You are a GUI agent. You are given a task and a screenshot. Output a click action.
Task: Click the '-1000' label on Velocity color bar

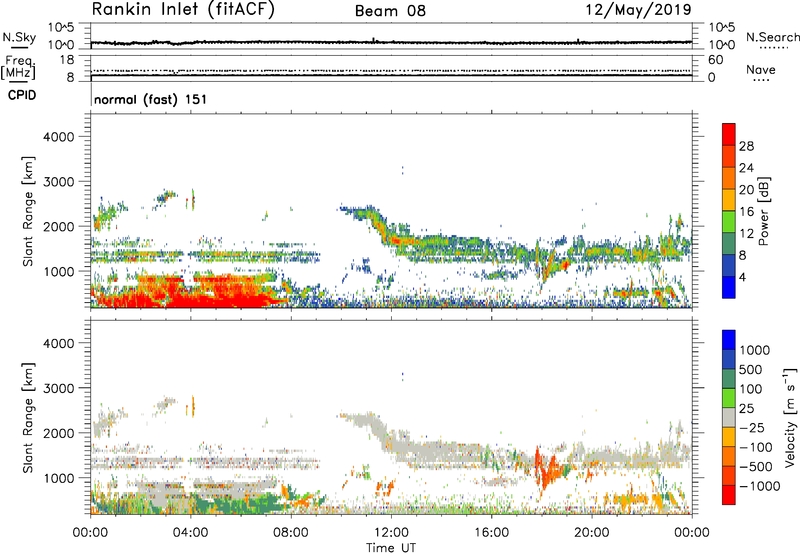[760, 486]
